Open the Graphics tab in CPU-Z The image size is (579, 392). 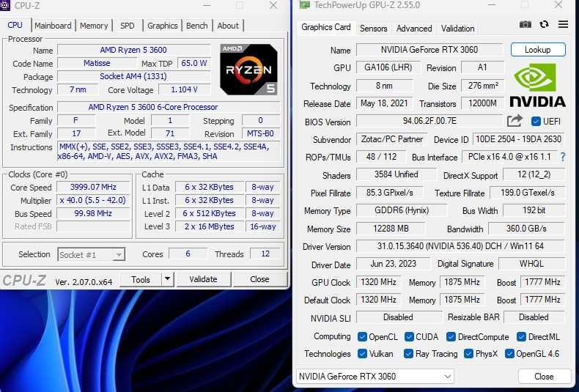coord(163,26)
